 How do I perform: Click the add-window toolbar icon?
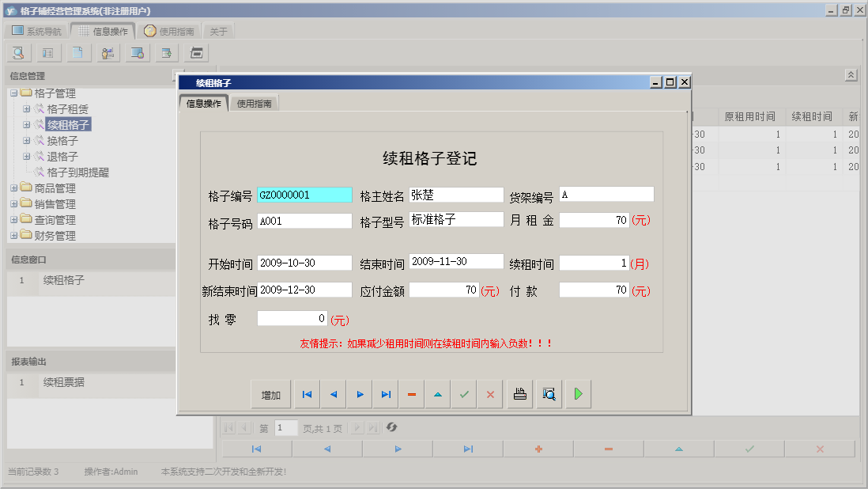click(165, 52)
